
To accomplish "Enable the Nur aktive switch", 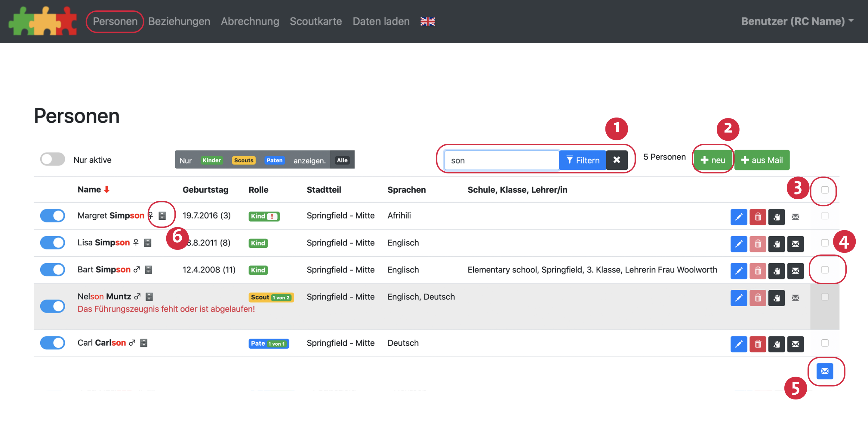I will 53,160.
